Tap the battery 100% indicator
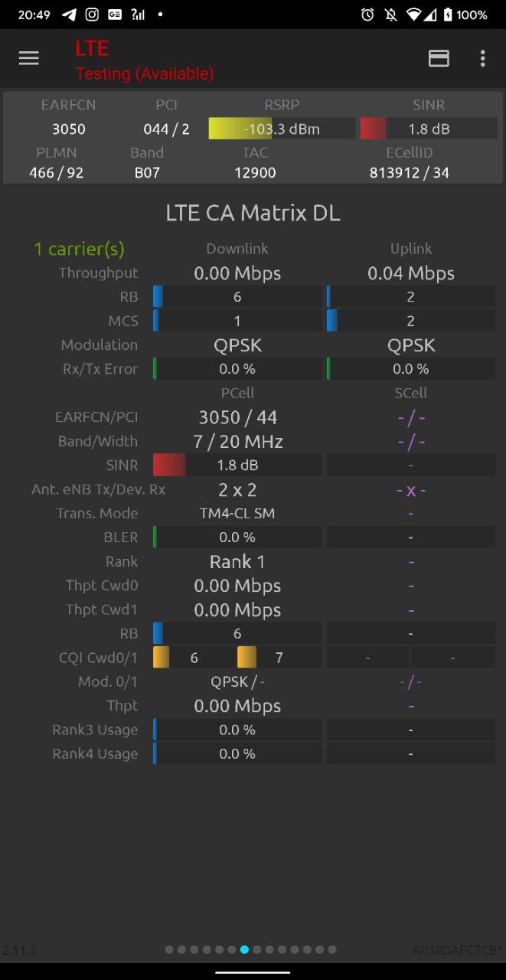The image size is (506, 980). point(465,15)
